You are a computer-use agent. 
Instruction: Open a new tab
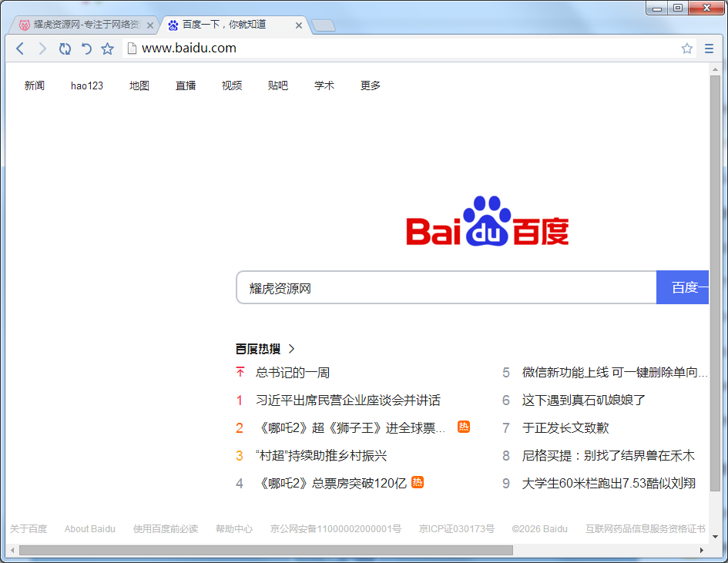coord(323,25)
